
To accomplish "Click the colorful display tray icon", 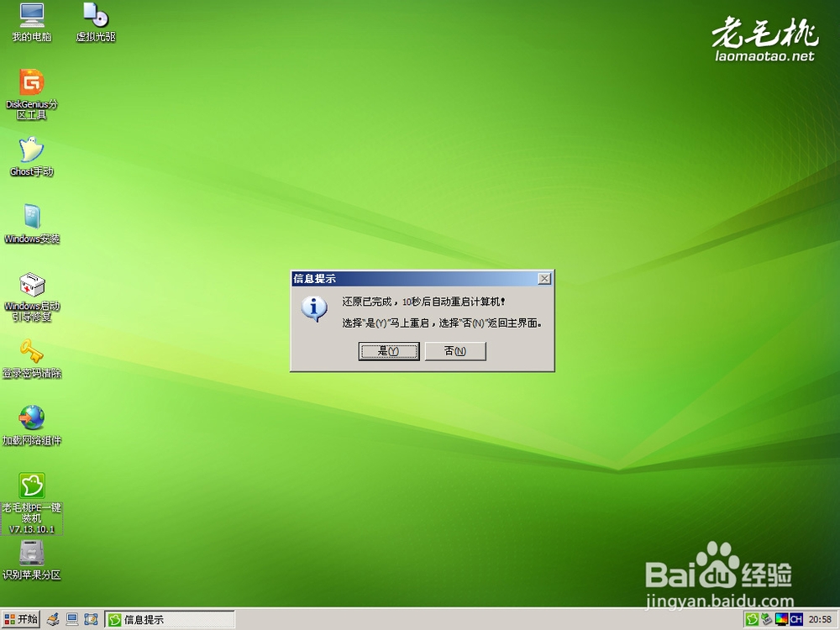I will (781, 619).
